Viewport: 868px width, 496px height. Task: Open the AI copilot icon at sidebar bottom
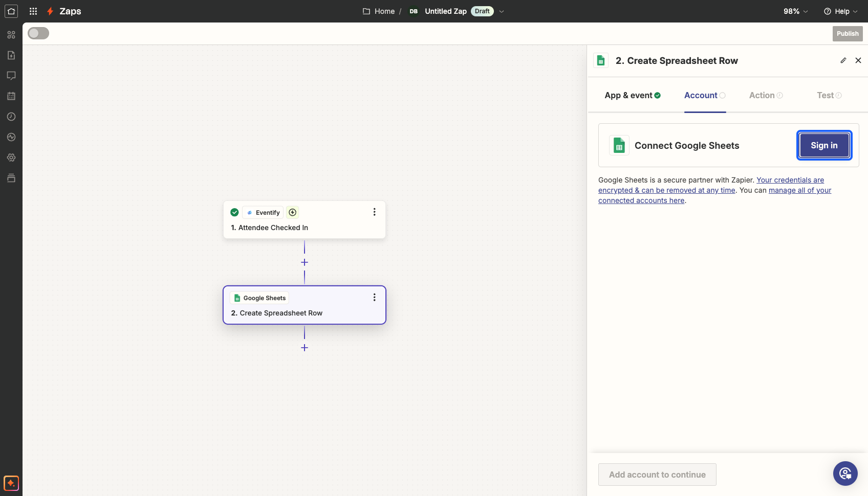[11, 483]
